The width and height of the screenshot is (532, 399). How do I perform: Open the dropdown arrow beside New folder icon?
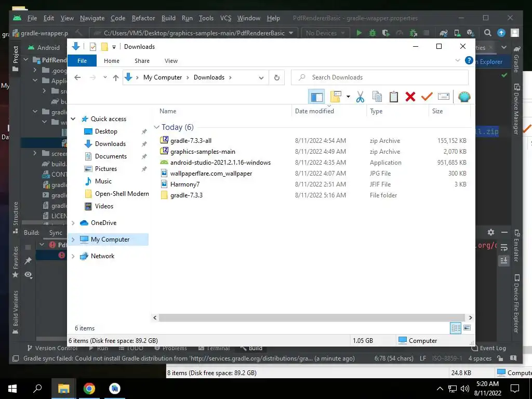348,97
